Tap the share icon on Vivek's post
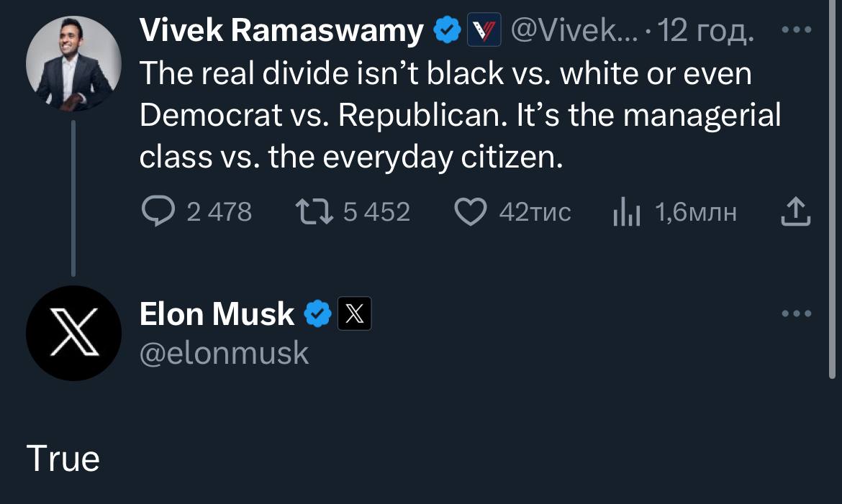Screen dimensions: 842x504 796,212
